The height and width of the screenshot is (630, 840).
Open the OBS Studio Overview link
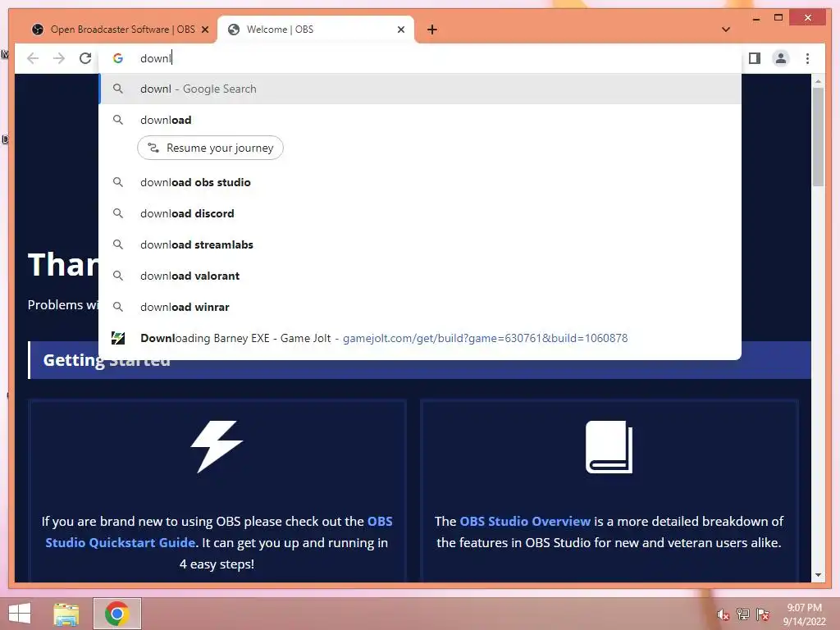pos(525,521)
